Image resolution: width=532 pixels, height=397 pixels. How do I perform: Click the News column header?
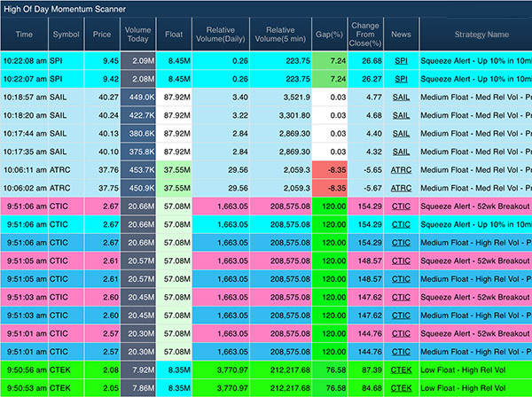(x=401, y=35)
